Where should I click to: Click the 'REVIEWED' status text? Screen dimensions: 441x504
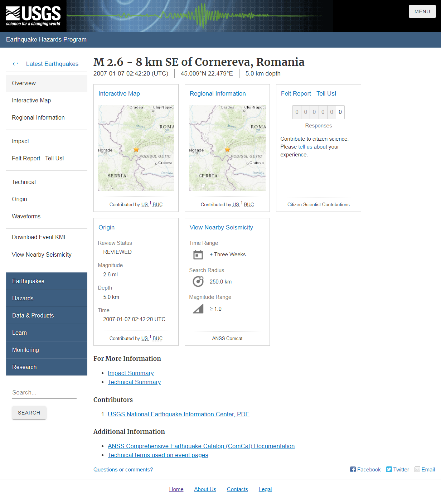pos(117,252)
